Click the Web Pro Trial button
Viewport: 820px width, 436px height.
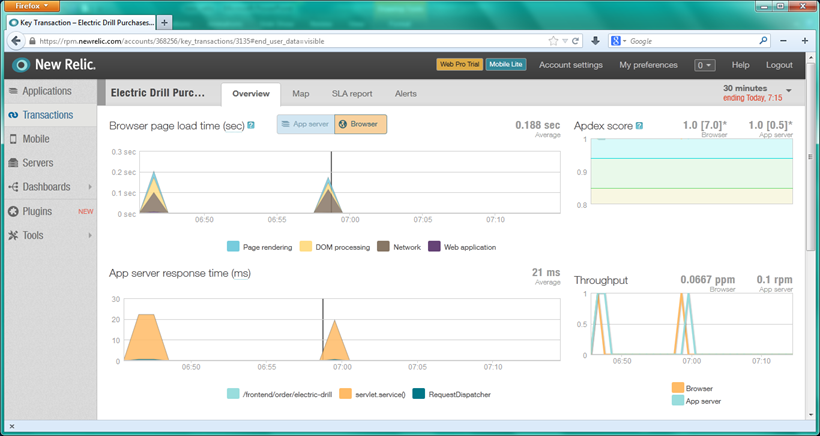pos(459,65)
